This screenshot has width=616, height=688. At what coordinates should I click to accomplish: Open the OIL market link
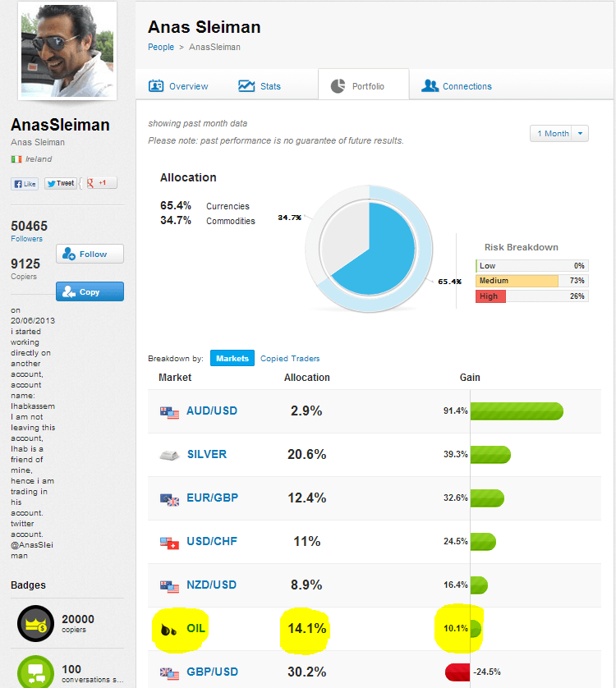click(195, 628)
